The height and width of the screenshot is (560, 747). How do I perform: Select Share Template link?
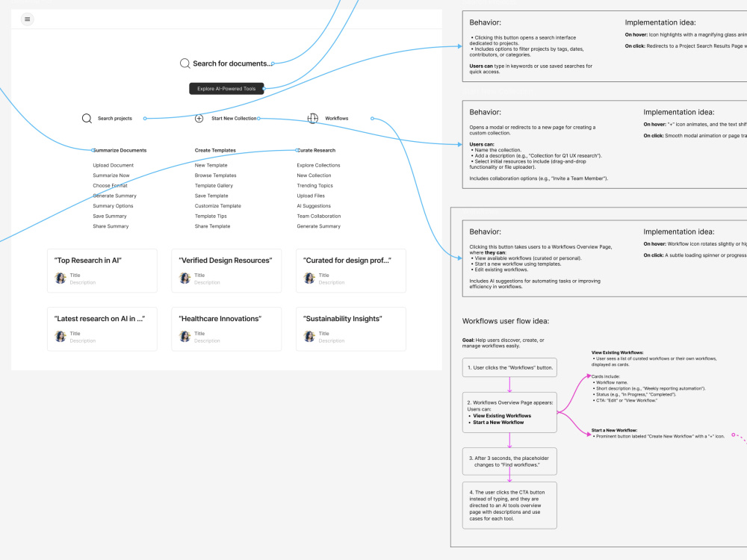[212, 226]
